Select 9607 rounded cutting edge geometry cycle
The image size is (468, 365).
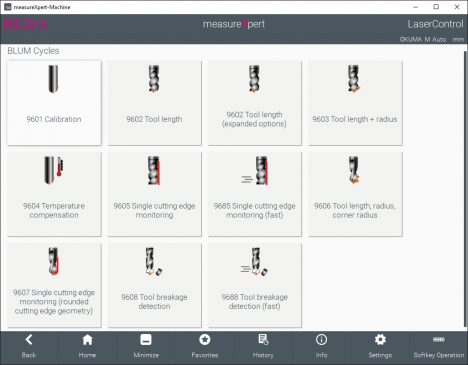coord(54,285)
